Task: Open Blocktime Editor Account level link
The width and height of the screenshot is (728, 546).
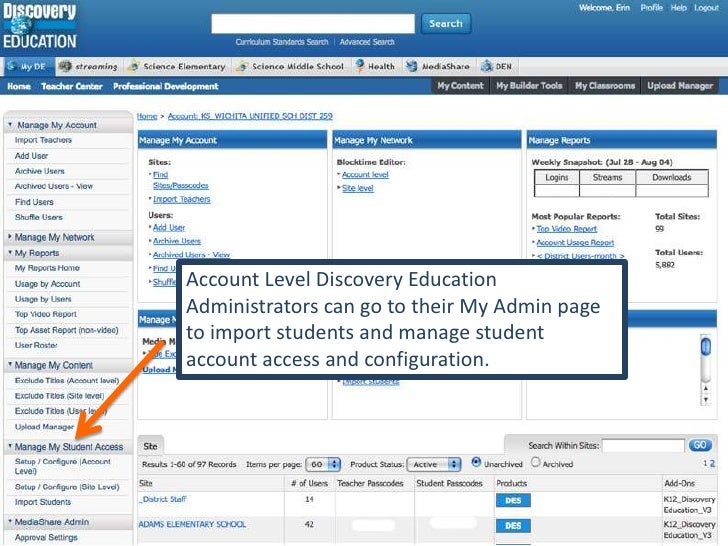Action: tap(365, 175)
